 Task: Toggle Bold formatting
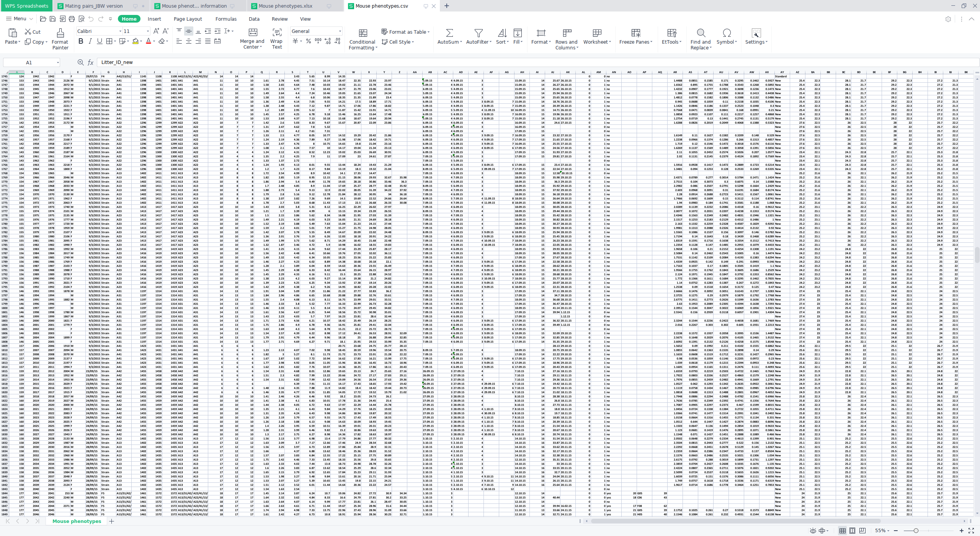click(x=81, y=41)
